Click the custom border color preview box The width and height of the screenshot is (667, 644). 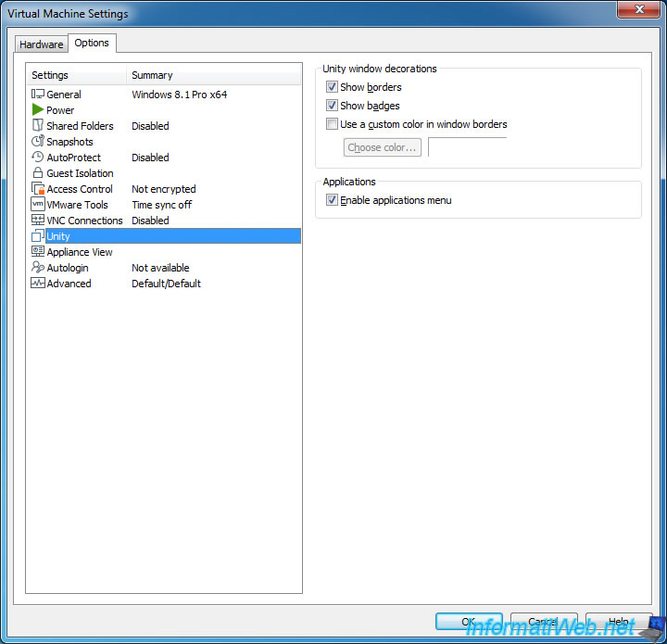467,147
